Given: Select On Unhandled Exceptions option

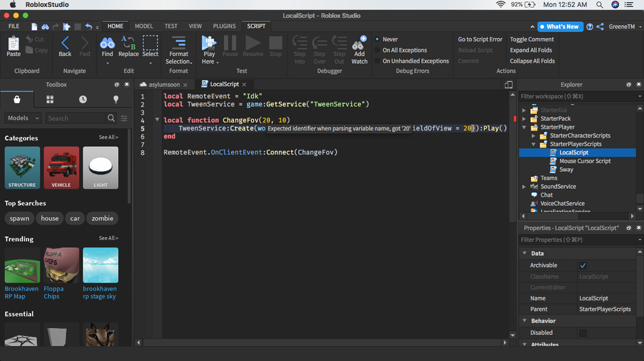Looking at the screenshot, I should pos(377,61).
